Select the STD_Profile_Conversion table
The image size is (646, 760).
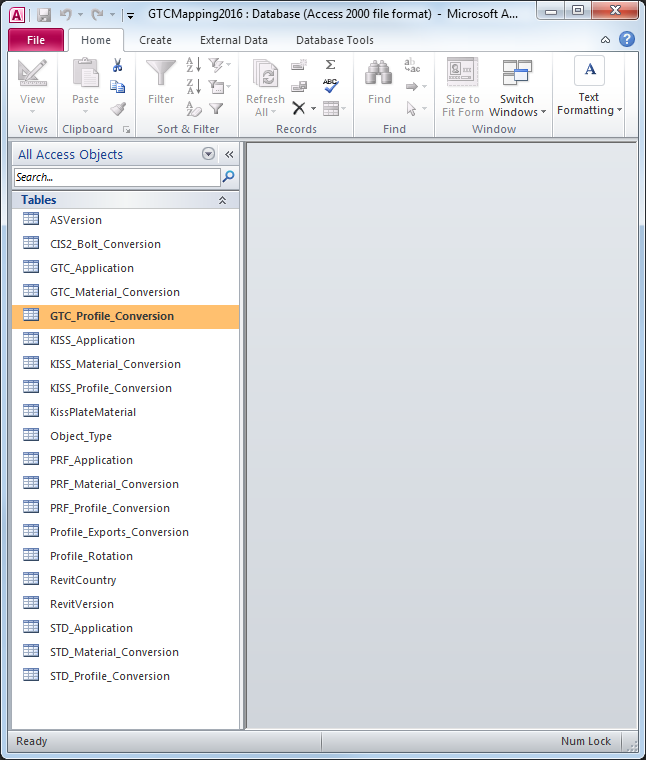tap(126, 676)
